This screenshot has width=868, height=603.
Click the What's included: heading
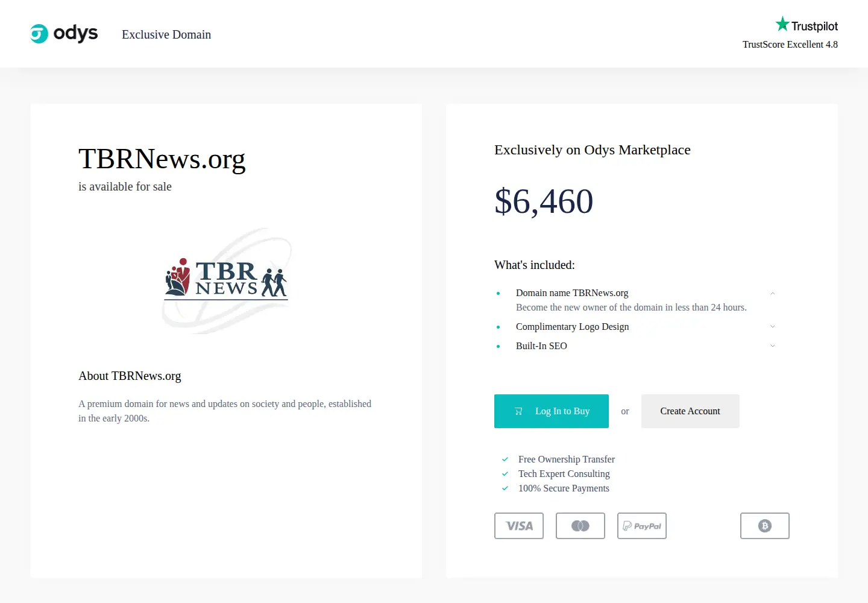coord(535,265)
